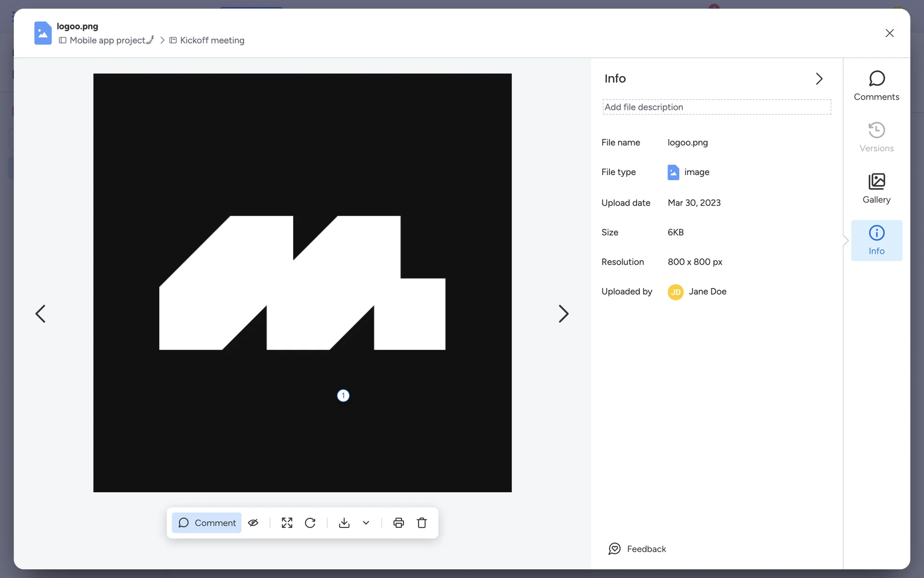
Task: Open download options dropdown arrow
Action: [366, 523]
